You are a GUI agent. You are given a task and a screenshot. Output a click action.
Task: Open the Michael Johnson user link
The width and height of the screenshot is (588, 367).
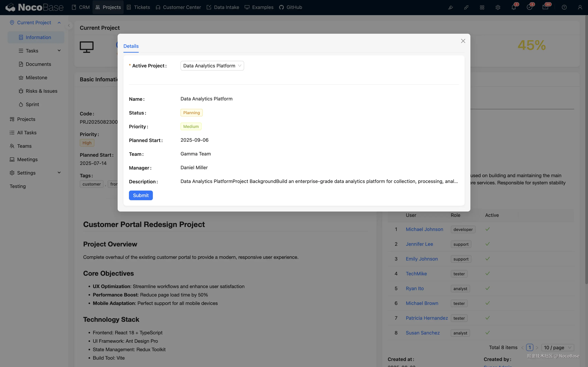[x=424, y=229]
